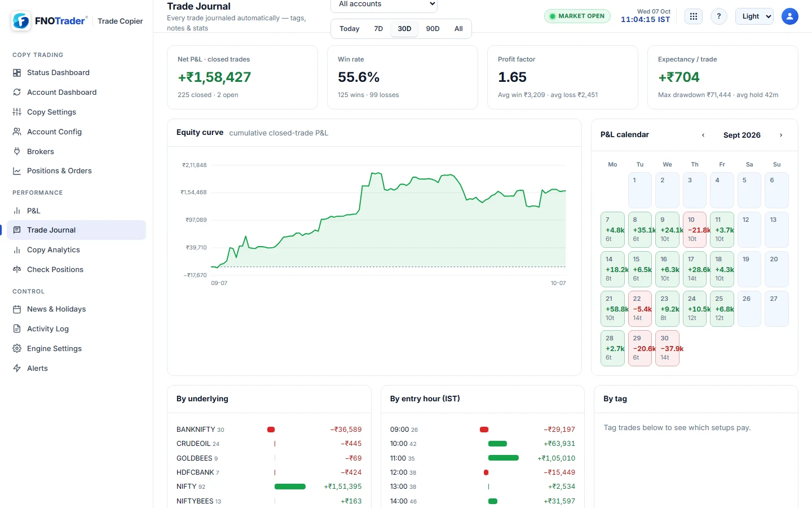Click News & Holidays calendar icon
This screenshot has width=812, height=508.
coord(17,309)
